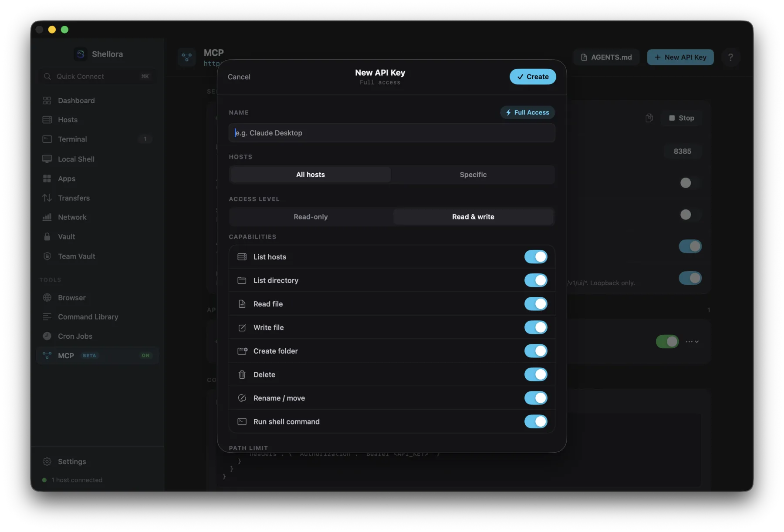Open the Local Shell monitor icon
This screenshot has width=784, height=532.
(x=47, y=159)
